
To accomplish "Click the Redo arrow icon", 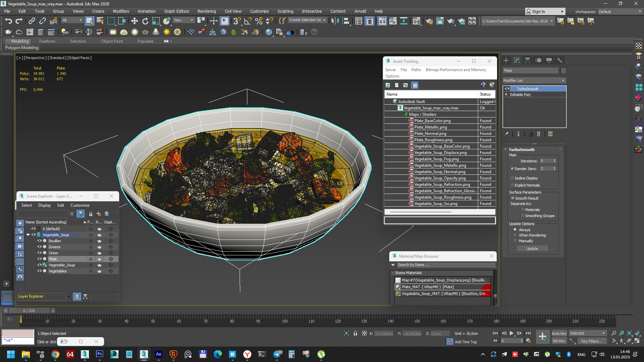I will click(x=19, y=21).
